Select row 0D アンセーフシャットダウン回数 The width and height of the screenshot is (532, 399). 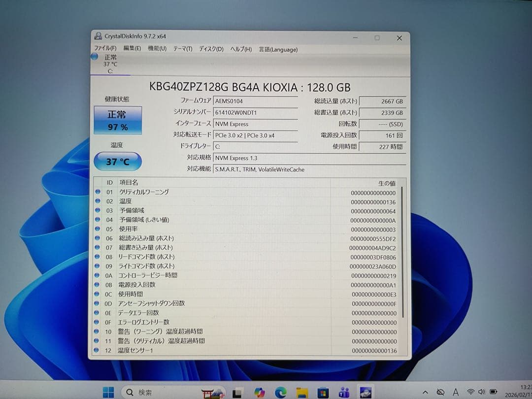click(247, 303)
